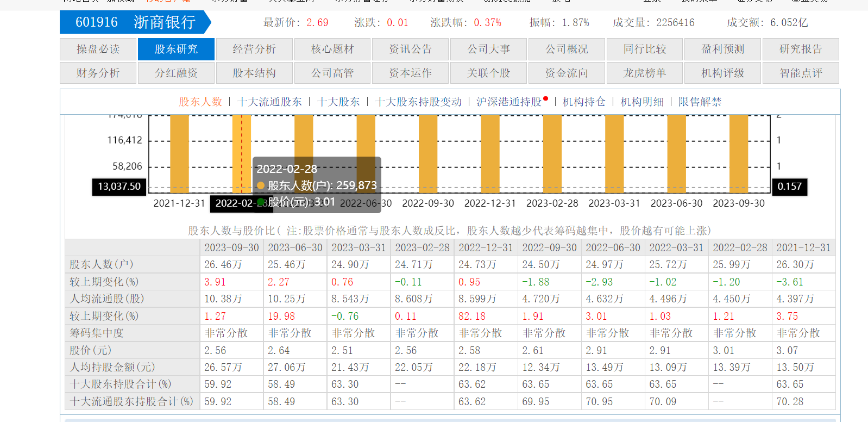Open 核心题材 page

click(332, 49)
